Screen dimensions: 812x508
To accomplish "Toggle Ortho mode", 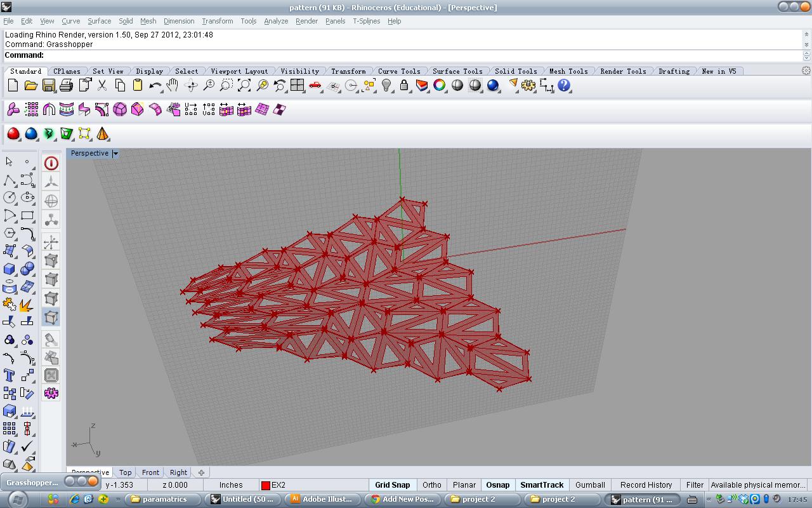I will tap(431, 485).
